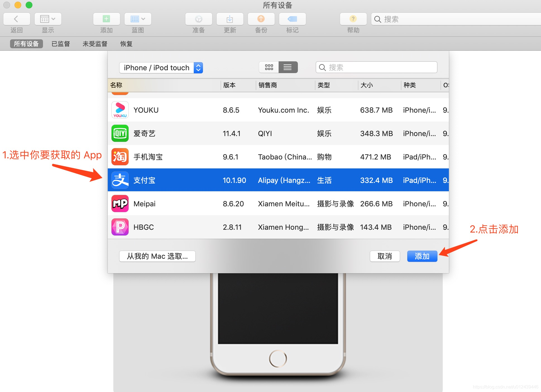Switch to the 恢复 tab
Viewport: 541px width, 392px height.
click(x=126, y=44)
